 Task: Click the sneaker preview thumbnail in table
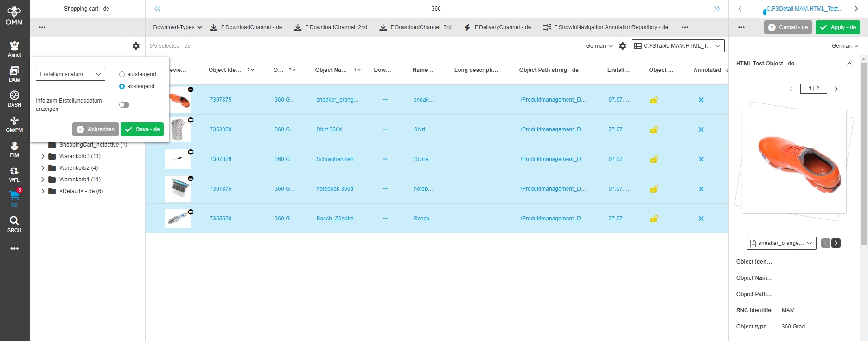click(179, 100)
